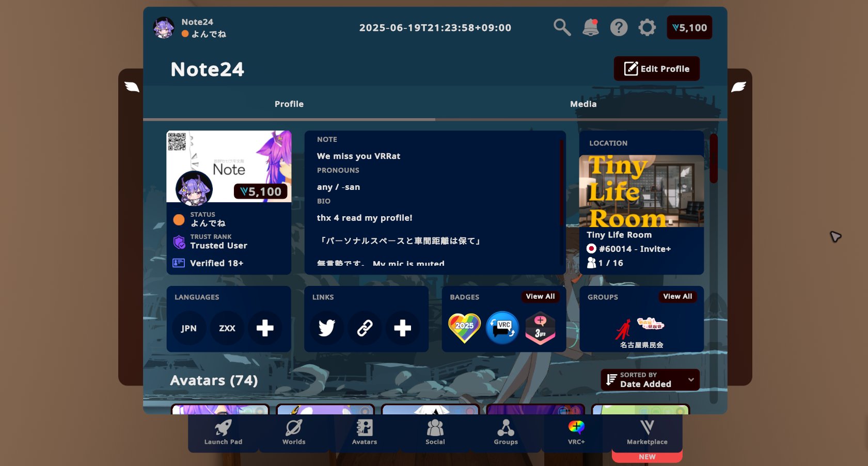
Task: Click View All in Badges panel
Action: (x=541, y=297)
